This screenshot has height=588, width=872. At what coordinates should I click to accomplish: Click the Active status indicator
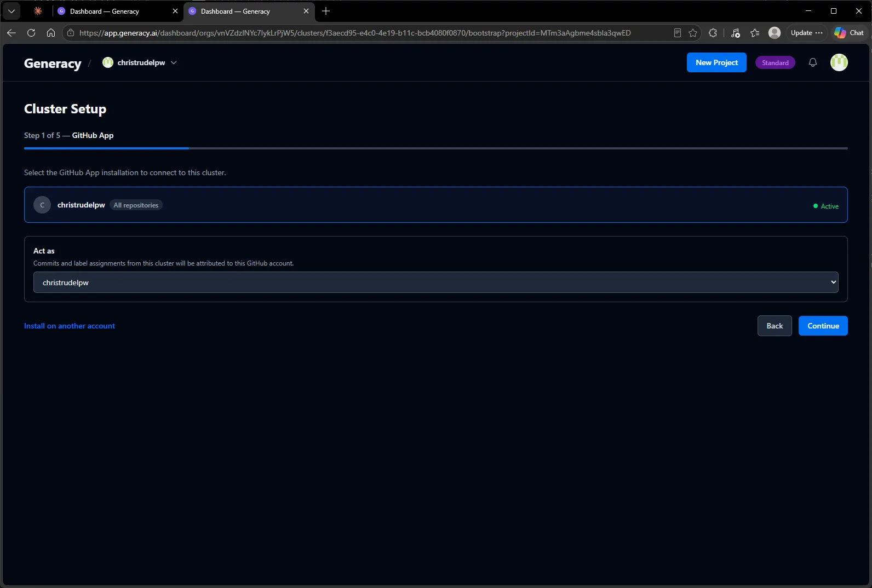826,206
